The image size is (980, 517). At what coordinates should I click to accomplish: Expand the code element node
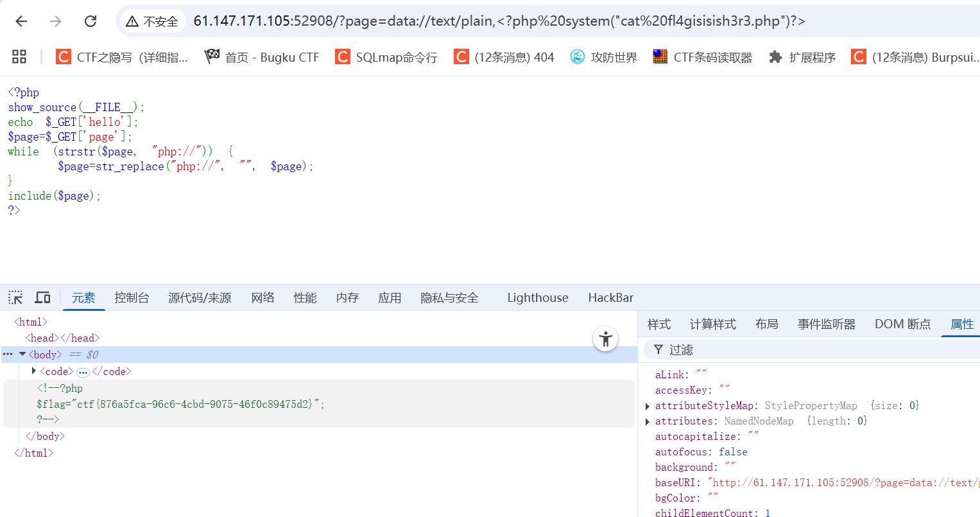click(33, 371)
